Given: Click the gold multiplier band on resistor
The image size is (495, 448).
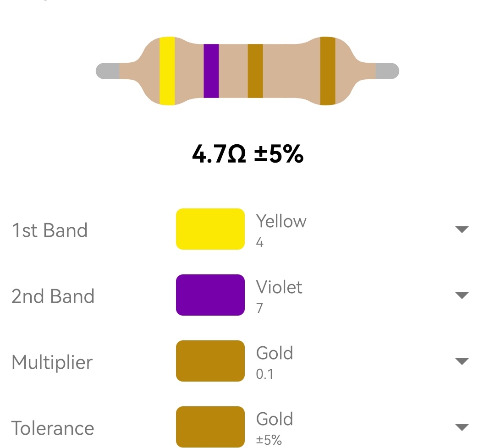Looking at the screenshot, I should tap(255, 71).
